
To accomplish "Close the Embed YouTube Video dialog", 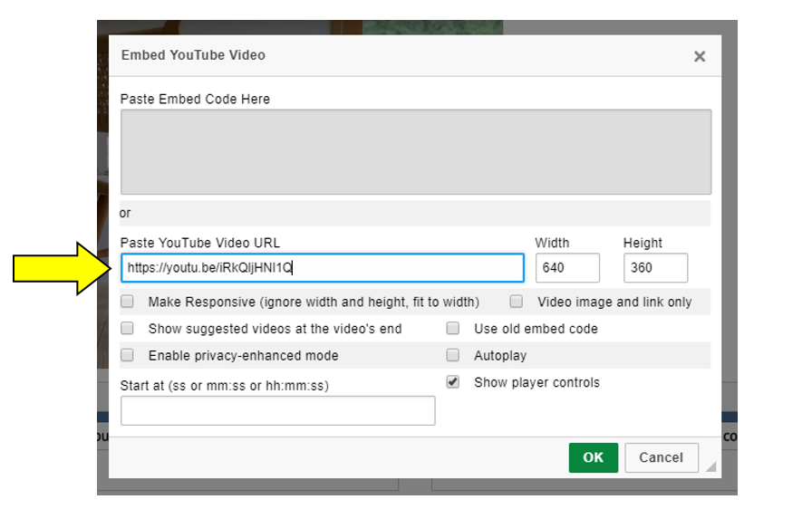I will 699,56.
